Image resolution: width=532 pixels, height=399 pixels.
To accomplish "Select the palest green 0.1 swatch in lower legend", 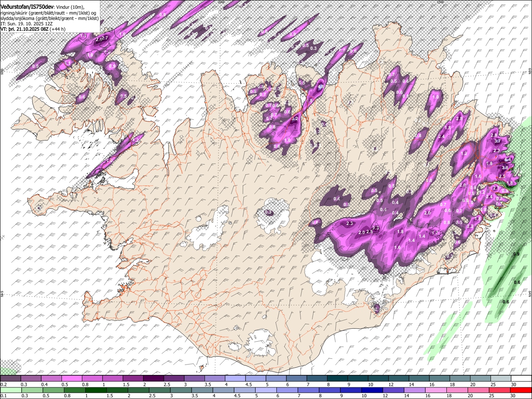I will click(11, 390).
